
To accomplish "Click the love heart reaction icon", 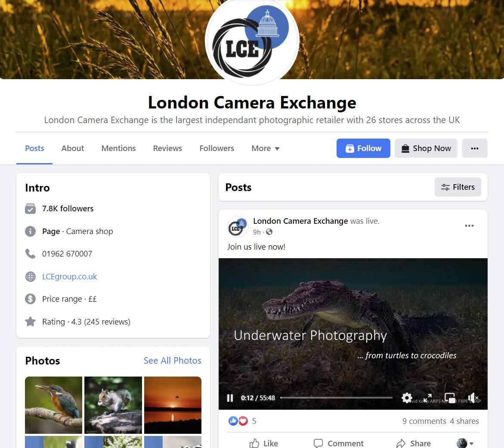I will [x=243, y=421].
